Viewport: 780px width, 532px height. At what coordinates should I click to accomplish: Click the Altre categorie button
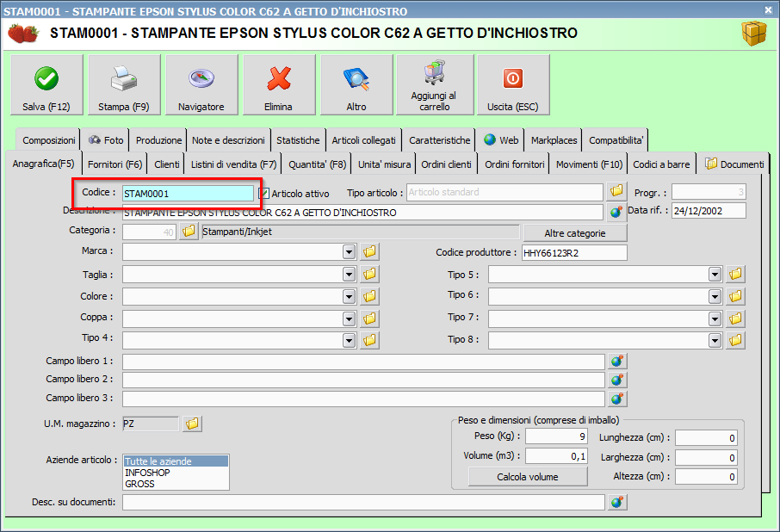[x=575, y=233]
